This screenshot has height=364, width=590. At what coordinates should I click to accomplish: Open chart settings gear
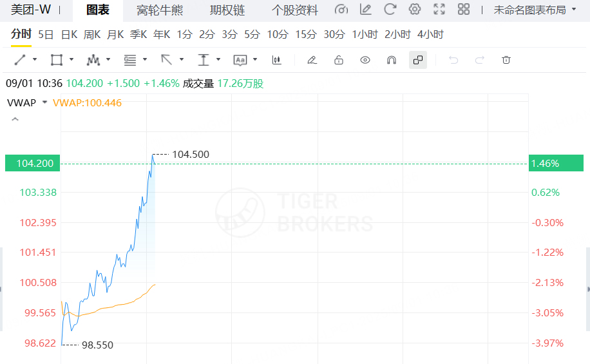415,10
